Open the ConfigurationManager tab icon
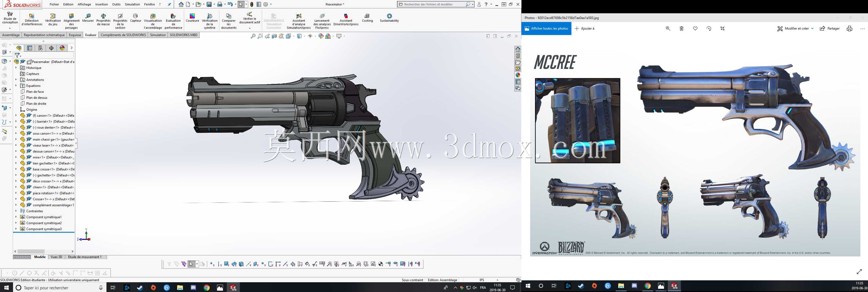868x292 pixels. (x=40, y=48)
